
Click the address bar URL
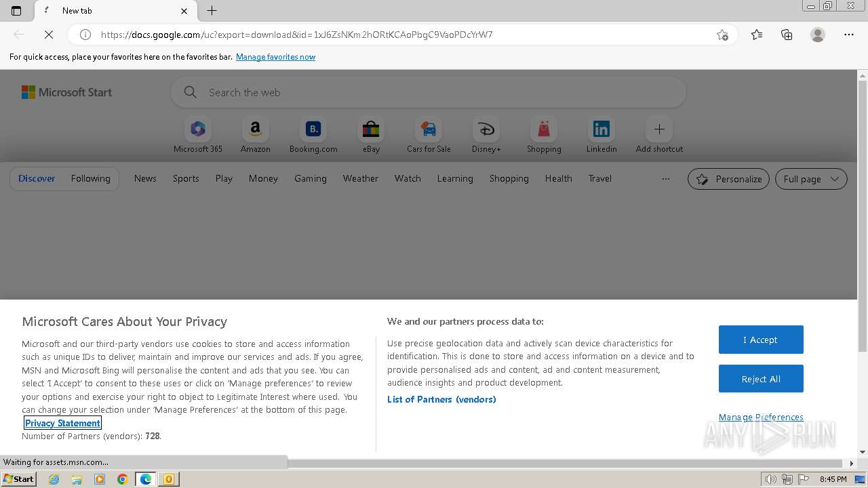point(296,35)
